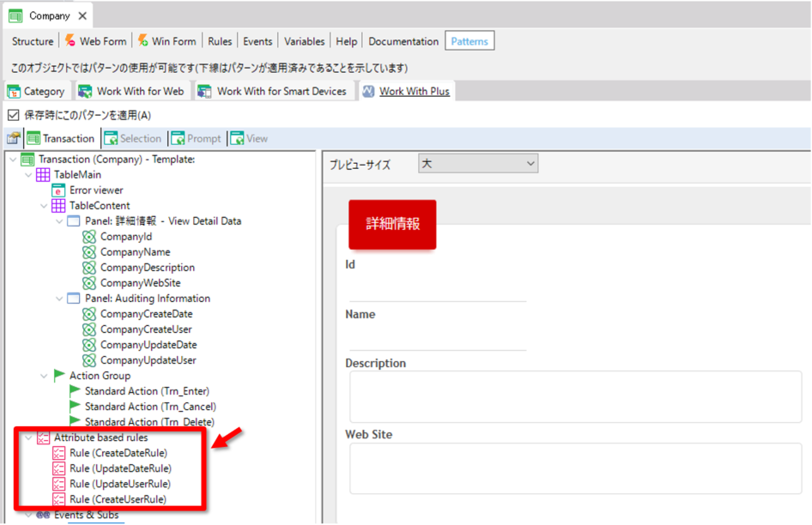The image size is (812, 525).
Task: Click the Description text area in preview
Action: [x=575, y=396]
